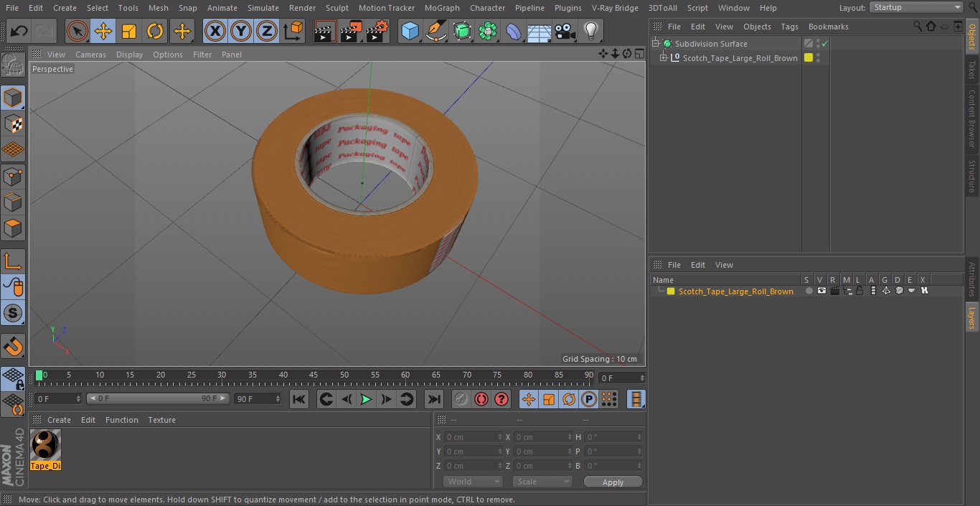This screenshot has height=506, width=980.
Task: Toggle Z axis lock
Action: [x=267, y=32]
